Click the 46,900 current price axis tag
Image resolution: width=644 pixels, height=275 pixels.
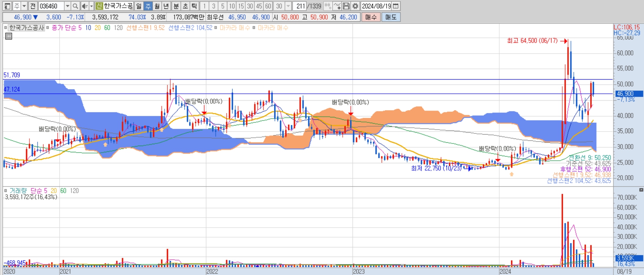click(629, 94)
